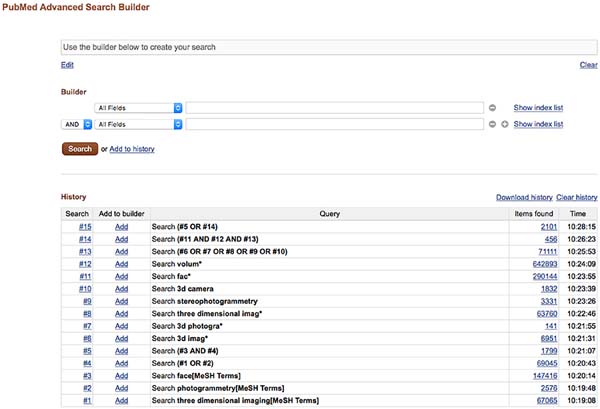Download the search history
The image size is (600, 409).
[x=524, y=197]
